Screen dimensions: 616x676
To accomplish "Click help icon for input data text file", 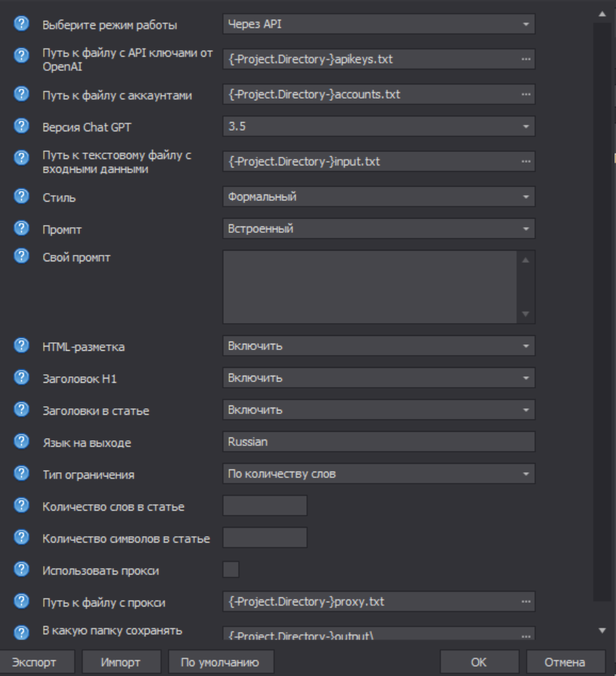I will tap(21, 158).
